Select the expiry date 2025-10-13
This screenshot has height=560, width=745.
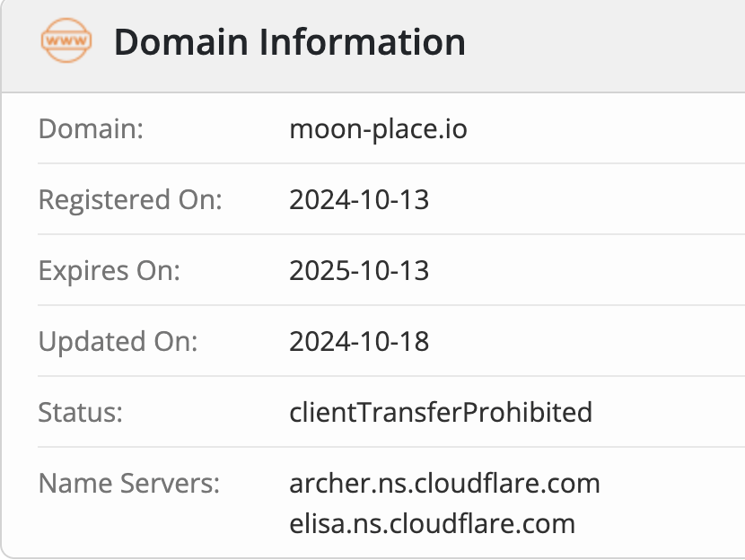[x=359, y=270]
